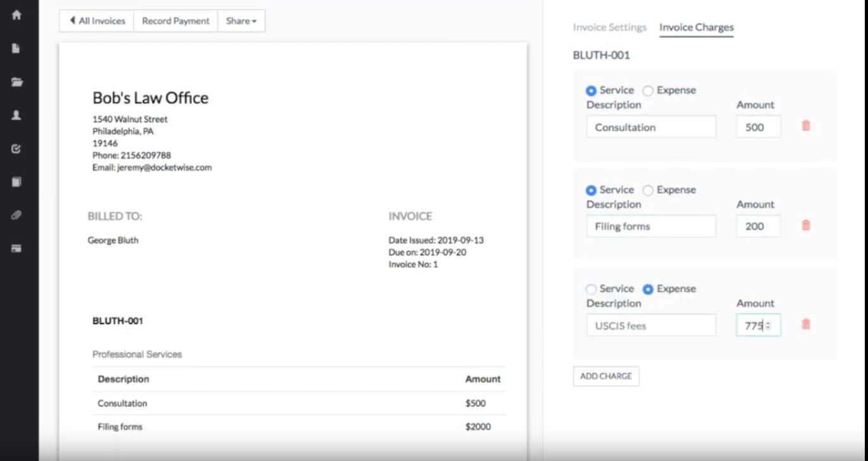Click Record Payment in the toolbar

tap(176, 21)
